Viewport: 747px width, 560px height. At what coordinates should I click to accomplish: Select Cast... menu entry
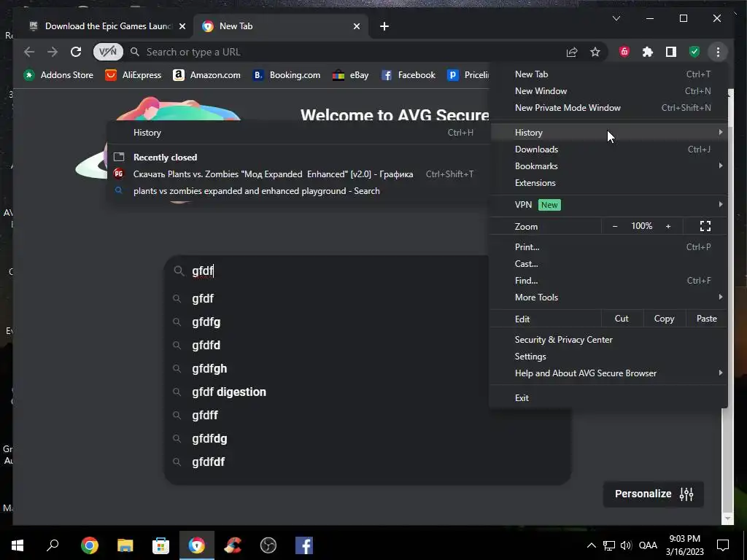(x=608, y=264)
